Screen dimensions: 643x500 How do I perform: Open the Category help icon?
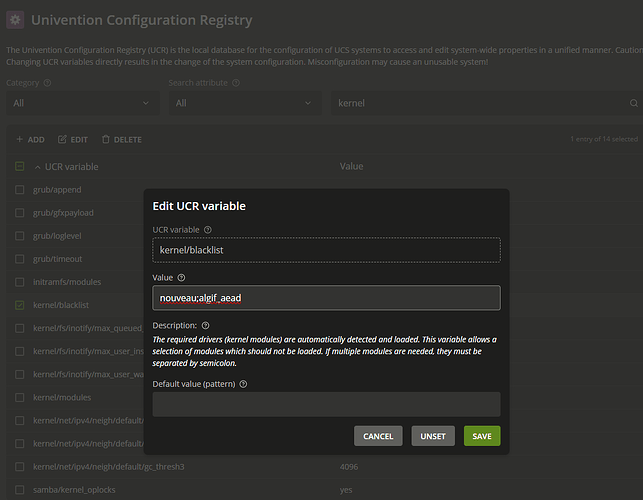47,83
